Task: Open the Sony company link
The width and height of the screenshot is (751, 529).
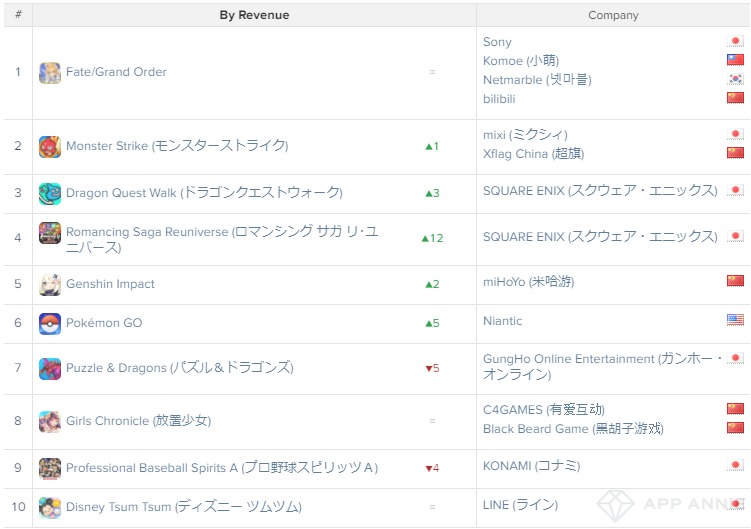Action: tap(497, 42)
